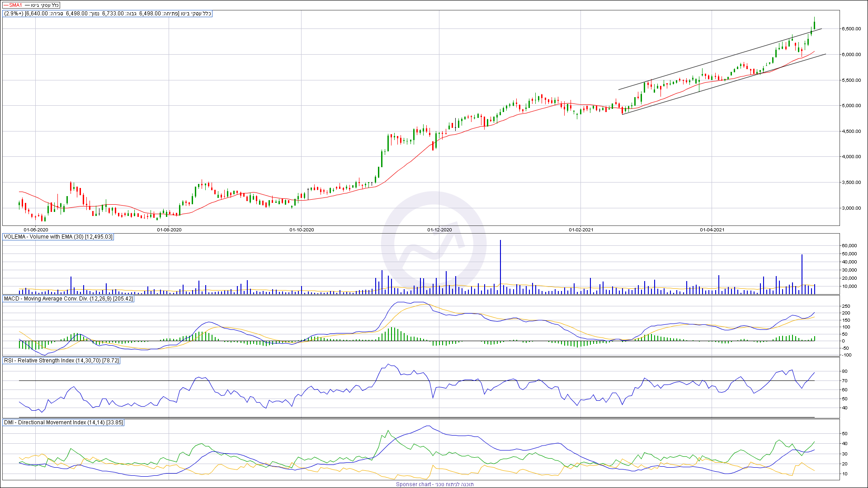Select the VOLEMA volume indicator label

58,237
